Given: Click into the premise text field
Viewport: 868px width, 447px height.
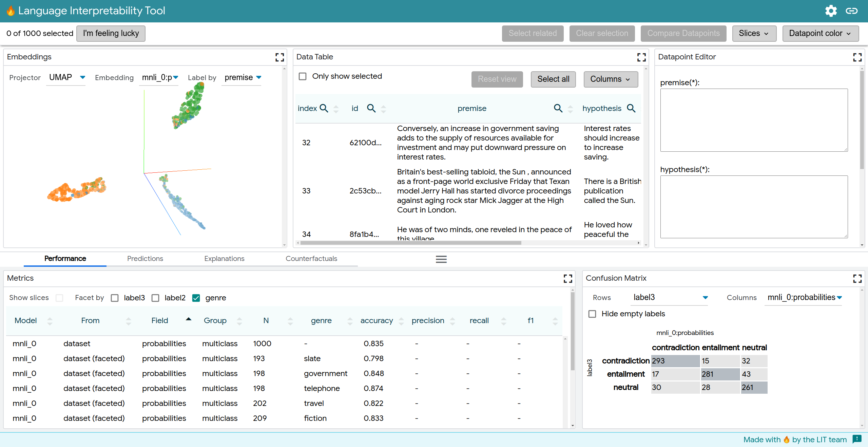Looking at the screenshot, I should pos(754,120).
